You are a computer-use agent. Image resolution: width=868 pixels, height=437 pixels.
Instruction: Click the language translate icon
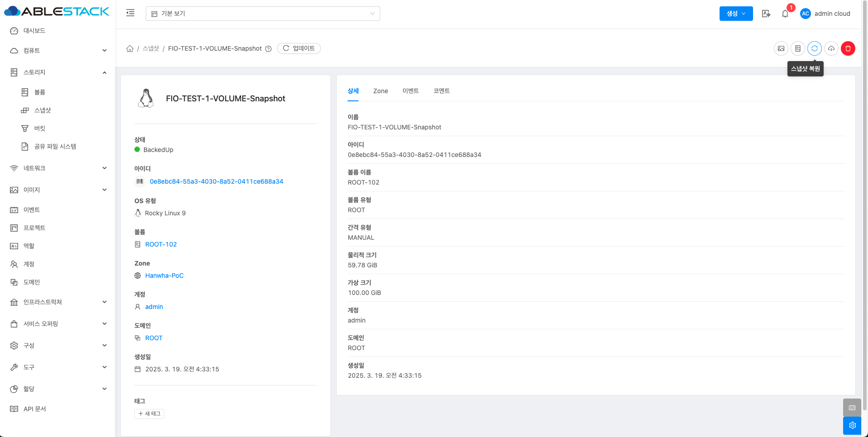pyautogui.click(x=766, y=14)
